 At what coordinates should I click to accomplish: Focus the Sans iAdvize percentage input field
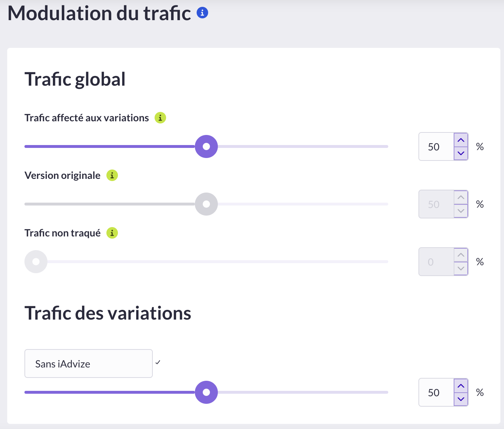coord(436,392)
